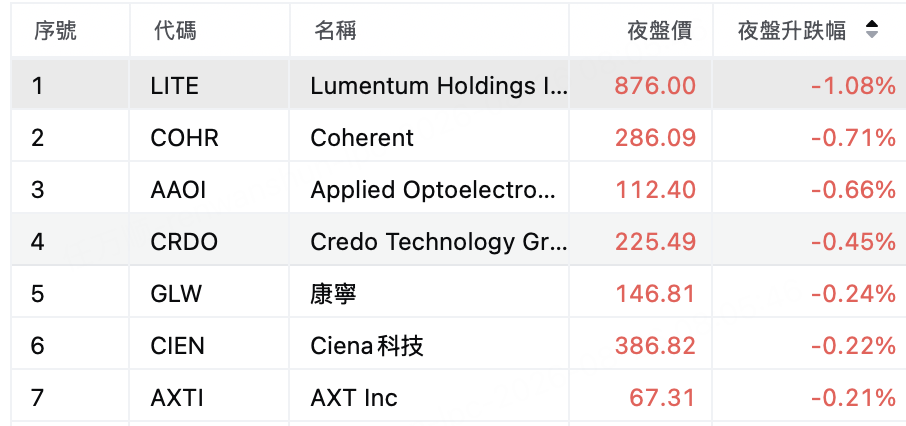Select the 康寧 stock name
The height and width of the screenshot is (426, 906).
(333, 294)
